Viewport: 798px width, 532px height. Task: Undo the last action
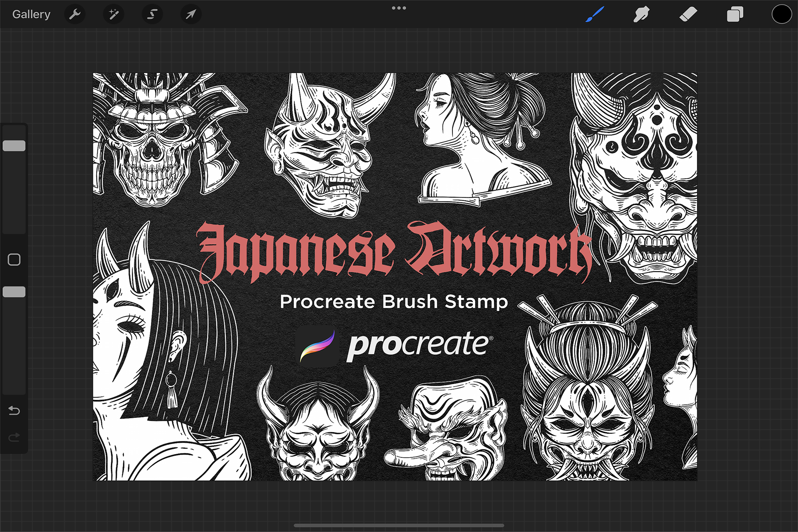coord(14,410)
